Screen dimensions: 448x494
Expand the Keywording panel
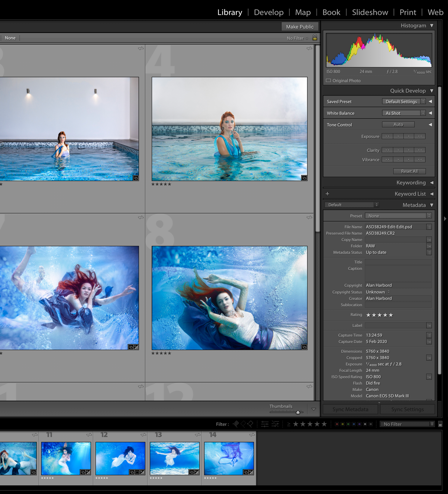[x=432, y=183]
